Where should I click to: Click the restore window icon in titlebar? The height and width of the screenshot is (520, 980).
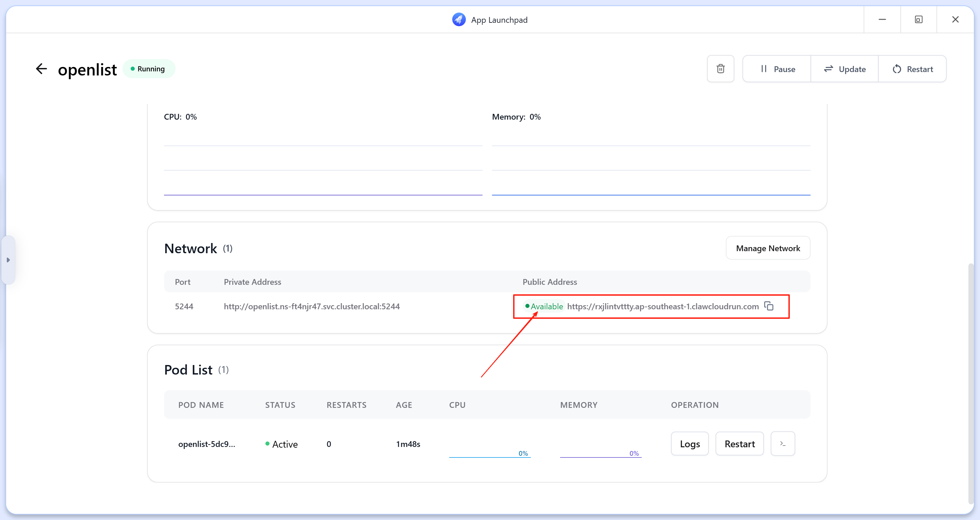[x=919, y=19]
